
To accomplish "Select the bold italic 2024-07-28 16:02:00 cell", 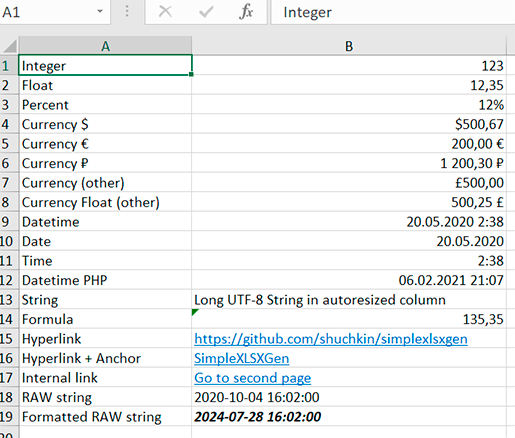I will click(x=349, y=417).
